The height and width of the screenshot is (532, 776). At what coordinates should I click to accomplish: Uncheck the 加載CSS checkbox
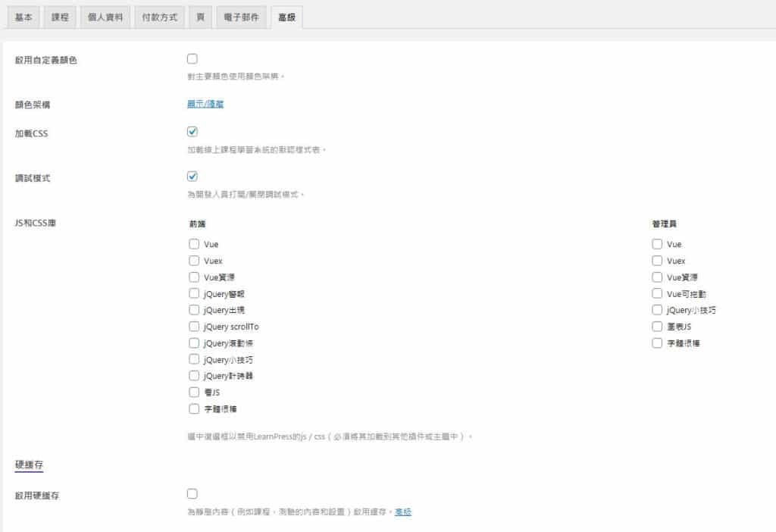pyautogui.click(x=192, y=132)
